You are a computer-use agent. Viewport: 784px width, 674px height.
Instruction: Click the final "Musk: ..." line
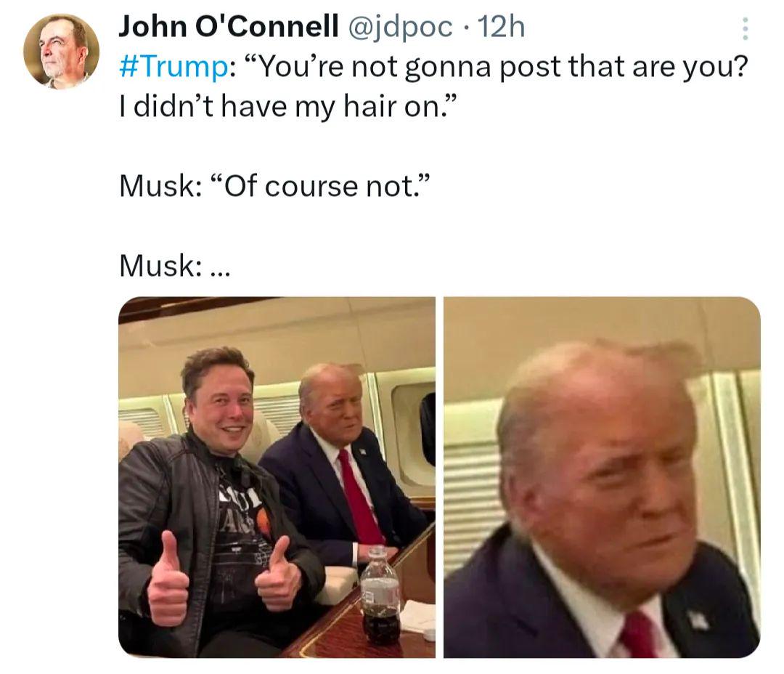pyautogui.click(x=175, y=266)
